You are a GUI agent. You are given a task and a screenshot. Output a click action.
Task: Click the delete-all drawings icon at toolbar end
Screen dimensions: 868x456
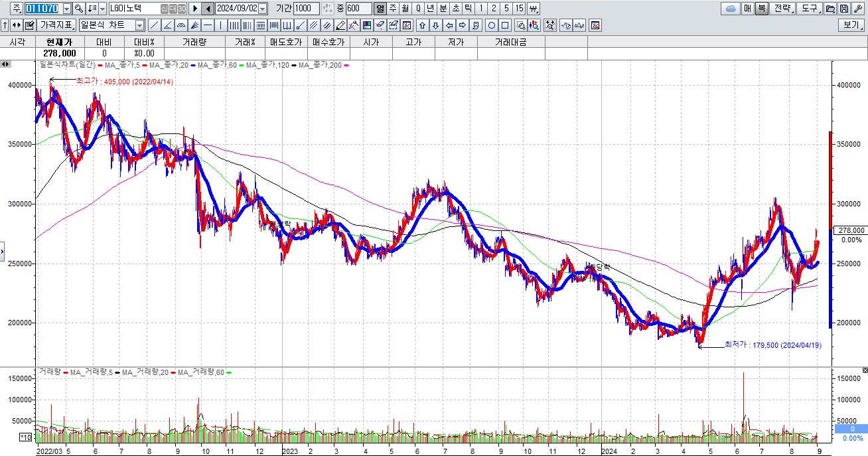tap(595, 25)
